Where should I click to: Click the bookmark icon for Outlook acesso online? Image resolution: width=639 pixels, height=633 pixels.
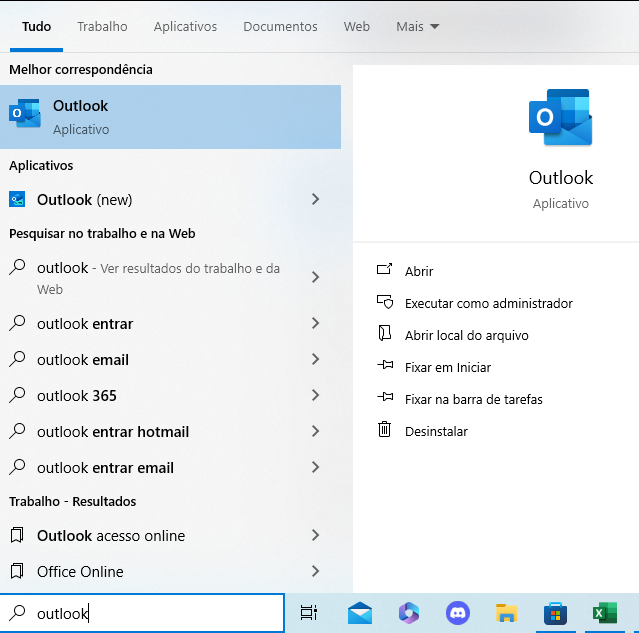(17, 535)
